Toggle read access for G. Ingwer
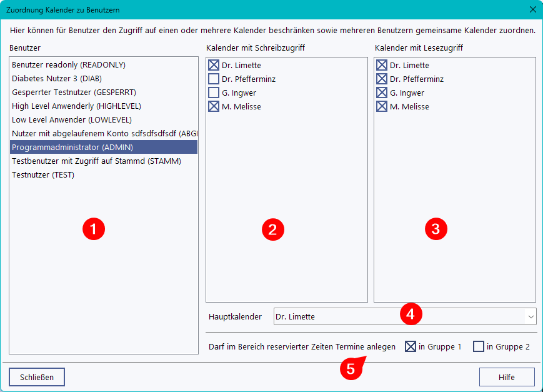Viewport: 543px width, 392px height. 382,93
